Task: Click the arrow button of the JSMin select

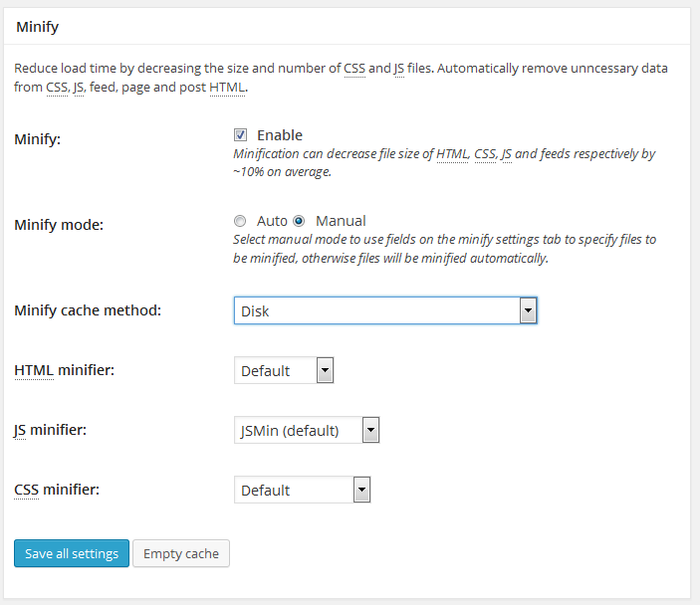Action: pos(370,431)
